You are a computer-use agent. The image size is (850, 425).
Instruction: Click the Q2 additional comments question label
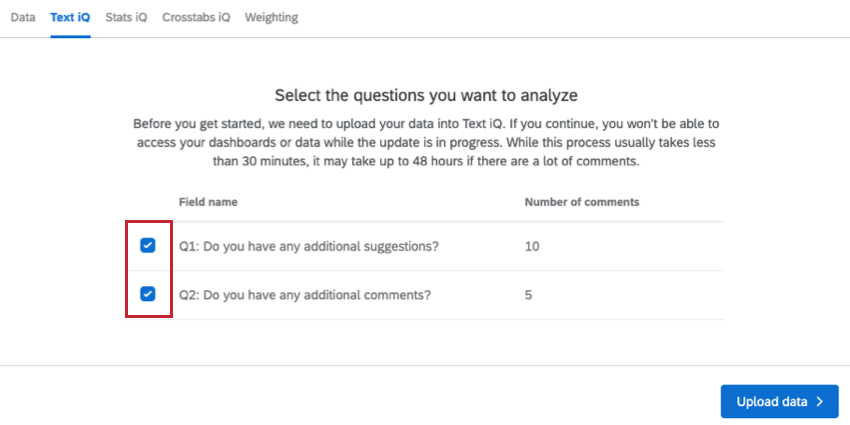click(305, 295)
